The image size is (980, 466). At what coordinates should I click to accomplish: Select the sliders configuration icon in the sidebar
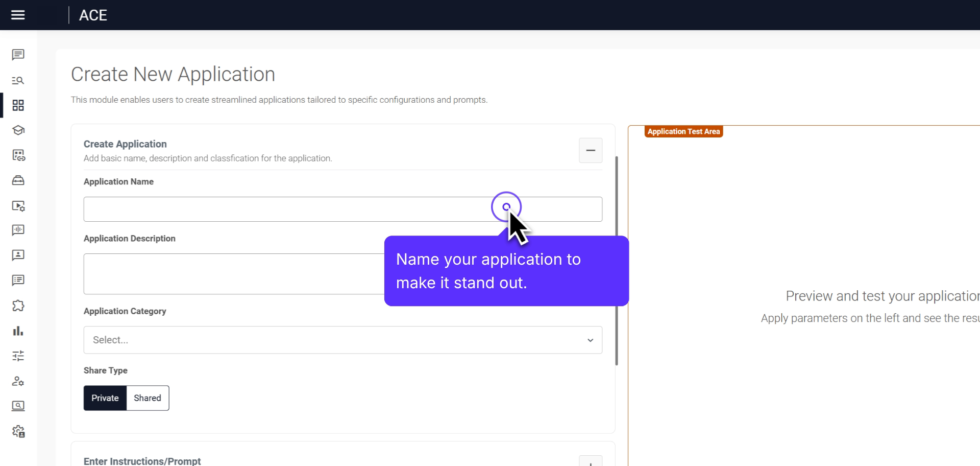coord(18,356)
